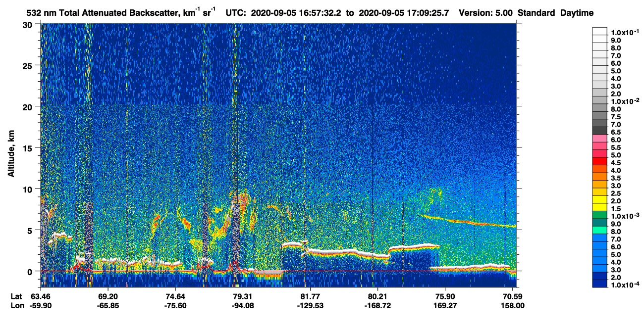This screenshot has width=644, height=330.
Task: Click the 20 km altitude tick label
Action: tap(28, 107)
